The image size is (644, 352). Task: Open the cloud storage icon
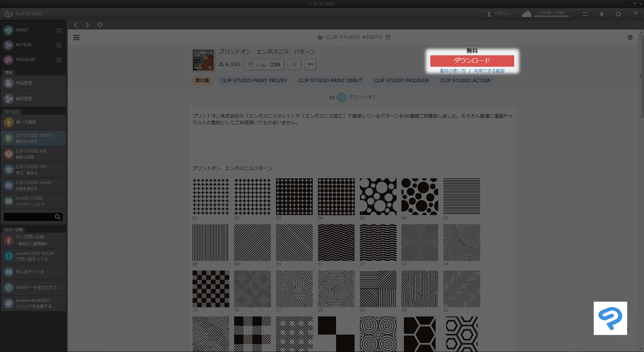point(527,14)
